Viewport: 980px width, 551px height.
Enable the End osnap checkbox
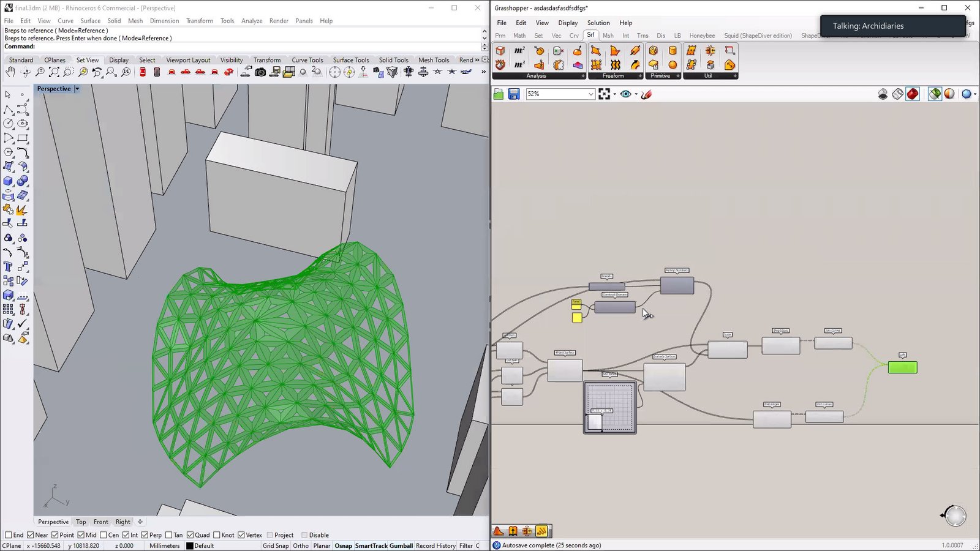click(9, 535)
